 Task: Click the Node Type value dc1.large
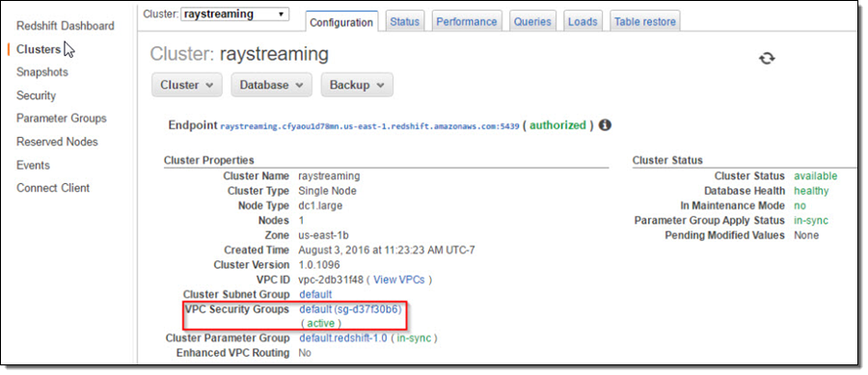click(320, 205)
